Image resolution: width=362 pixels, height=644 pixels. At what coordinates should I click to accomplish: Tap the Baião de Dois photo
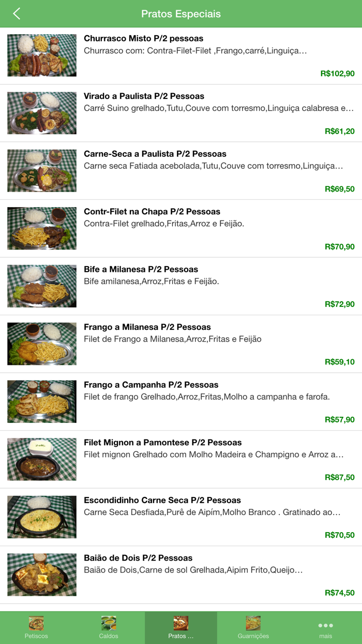click(41, 575)
